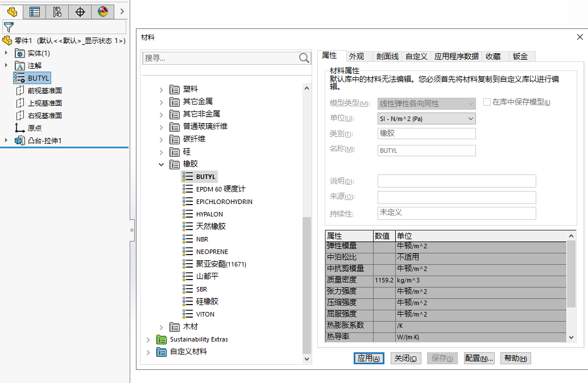Click the 配置 configure button
Image resolution: width=588 pixels, height=383 pixels.
click(x=479, y=358)
